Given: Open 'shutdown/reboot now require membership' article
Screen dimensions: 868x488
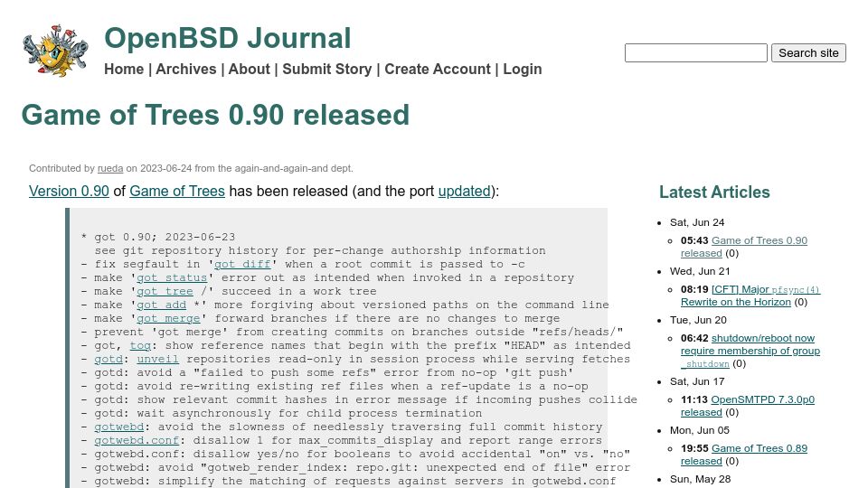Looking at the screenshot, I should 750,351.
